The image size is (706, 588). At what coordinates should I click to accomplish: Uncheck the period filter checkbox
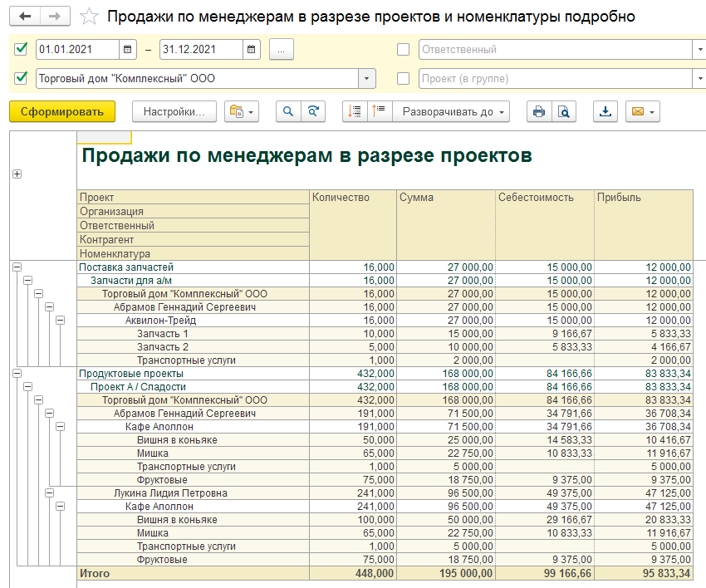pyautogui.click(x=21, y=49)
